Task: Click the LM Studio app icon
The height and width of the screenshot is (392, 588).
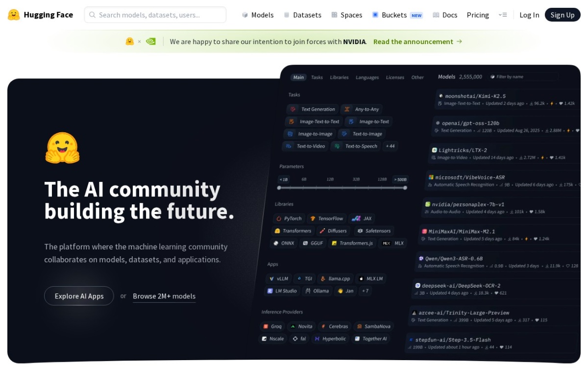Action: (x=270, y=291)
